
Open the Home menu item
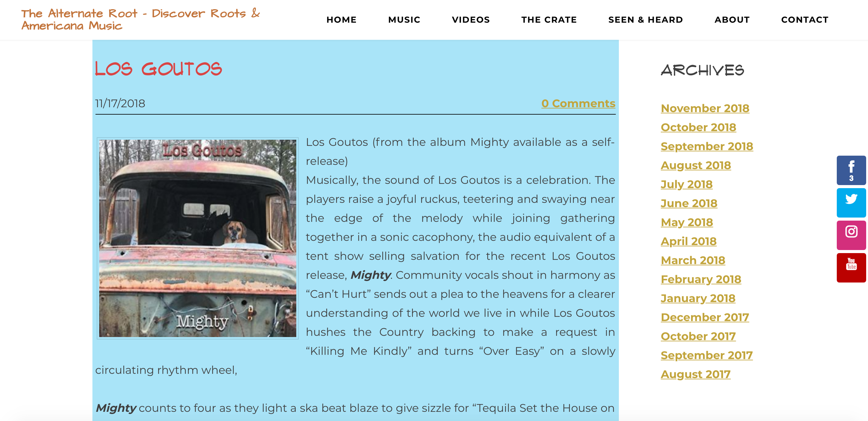click(x=341, y=20)
